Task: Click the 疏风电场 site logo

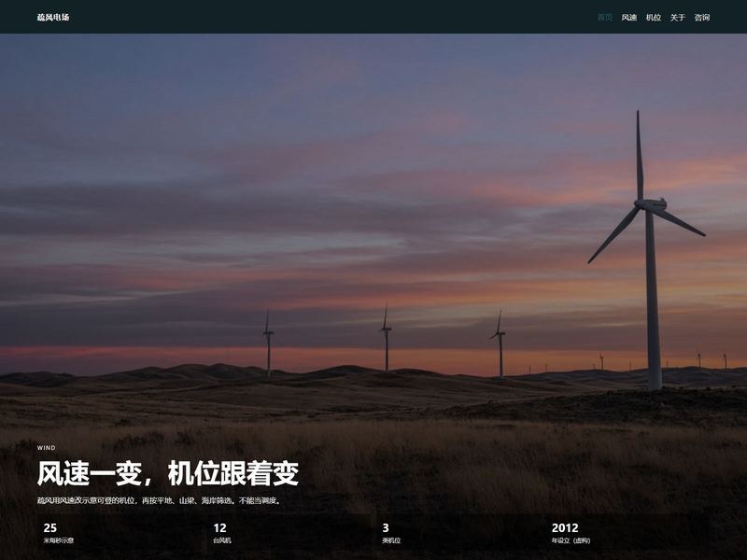Action: 53,17
